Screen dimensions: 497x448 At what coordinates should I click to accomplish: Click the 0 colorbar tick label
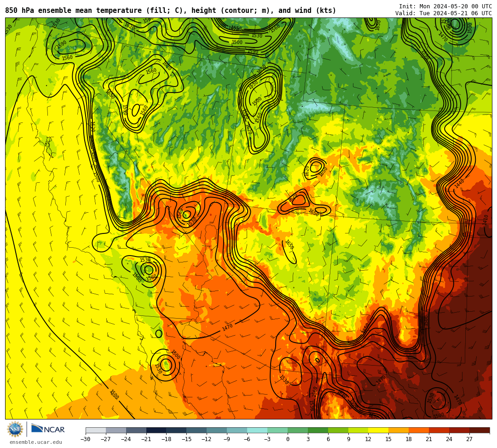point(288,439)
